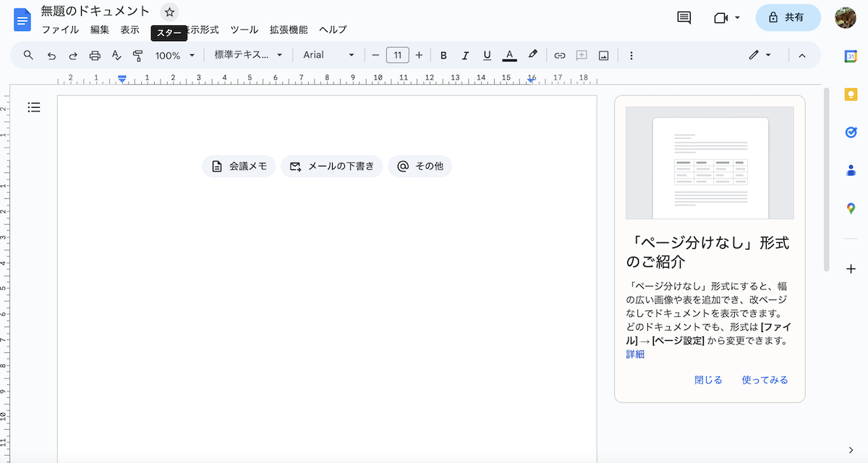Screen dimensions: 868x463
Task: Open the 詳細 link
Action: 635,354
